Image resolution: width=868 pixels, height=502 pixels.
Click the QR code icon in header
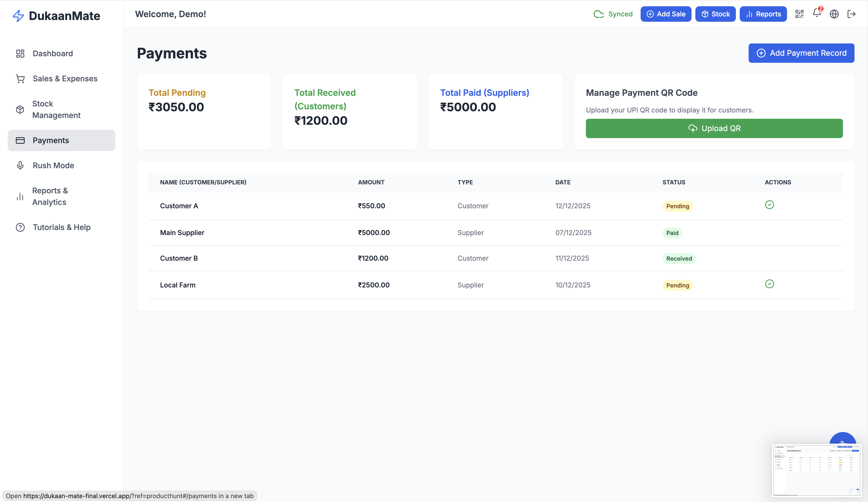(x=799, y=14)
